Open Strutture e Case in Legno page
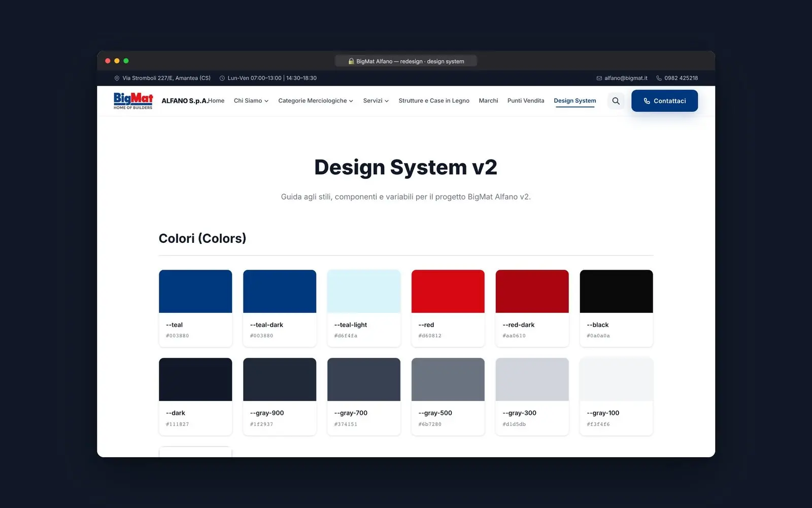Screen dimensions: 812x508 coord(434,101)
